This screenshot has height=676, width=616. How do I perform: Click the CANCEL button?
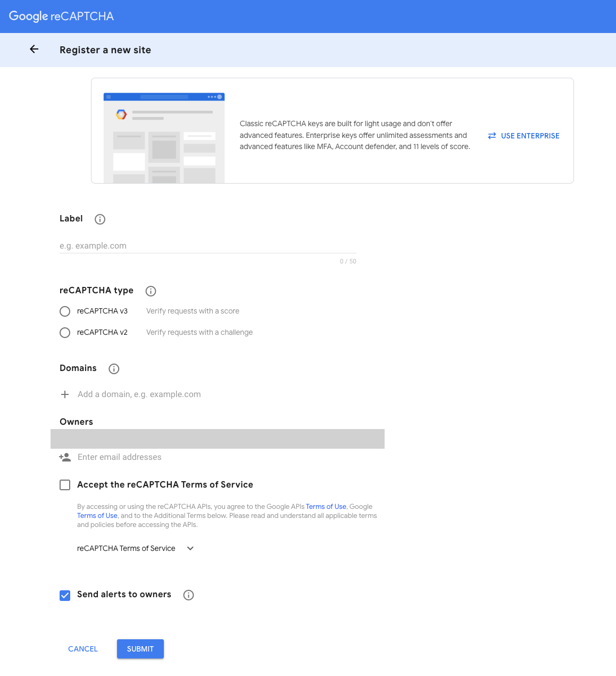point(83,649)
